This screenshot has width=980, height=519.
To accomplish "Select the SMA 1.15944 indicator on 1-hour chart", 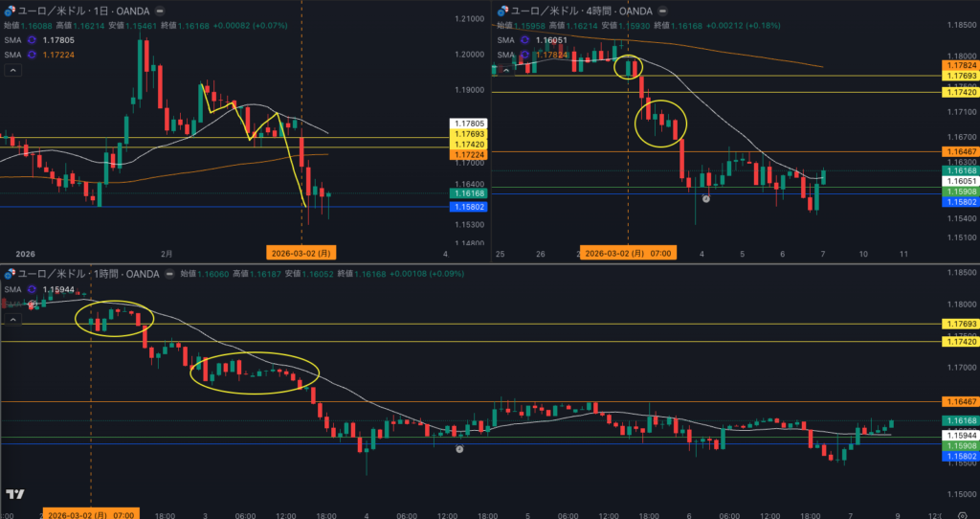I will [11, 289].
